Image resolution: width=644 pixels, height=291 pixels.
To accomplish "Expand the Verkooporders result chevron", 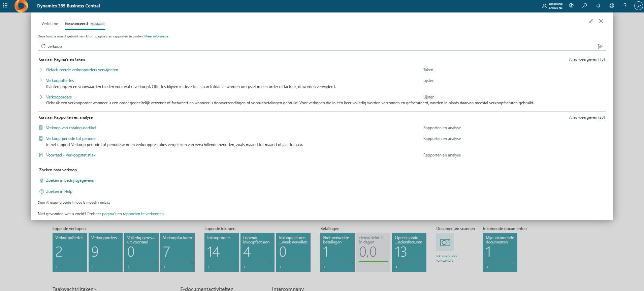I will (41, 97).
